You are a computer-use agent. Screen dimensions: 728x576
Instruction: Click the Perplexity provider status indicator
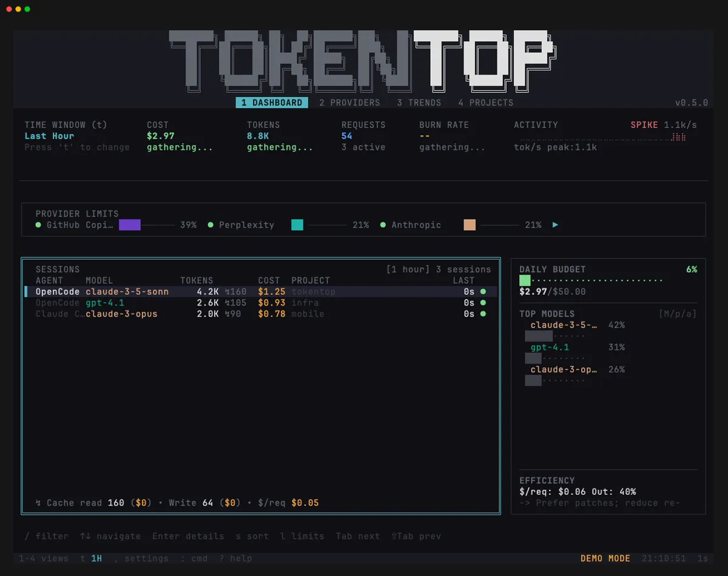click(209, 225)
